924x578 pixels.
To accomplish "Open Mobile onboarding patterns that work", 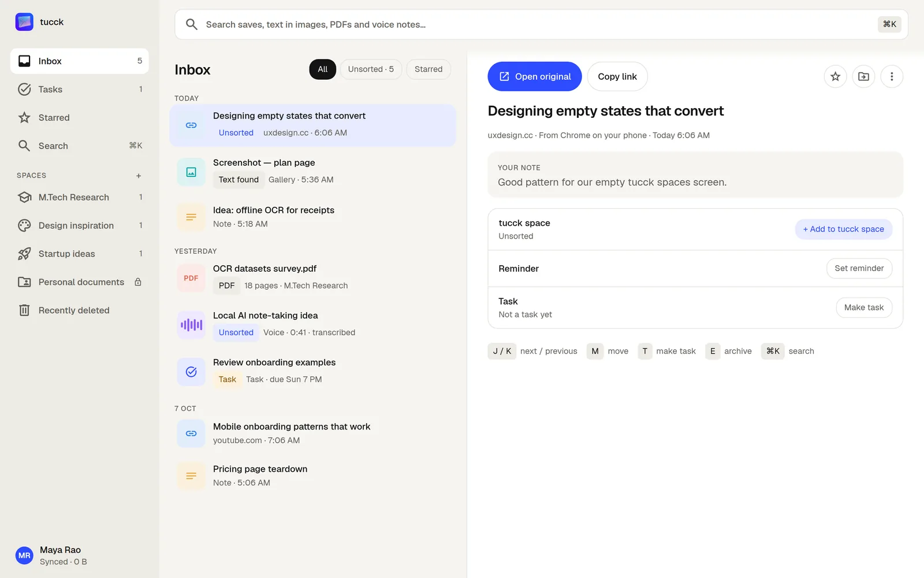I will (x=312, y=433).
